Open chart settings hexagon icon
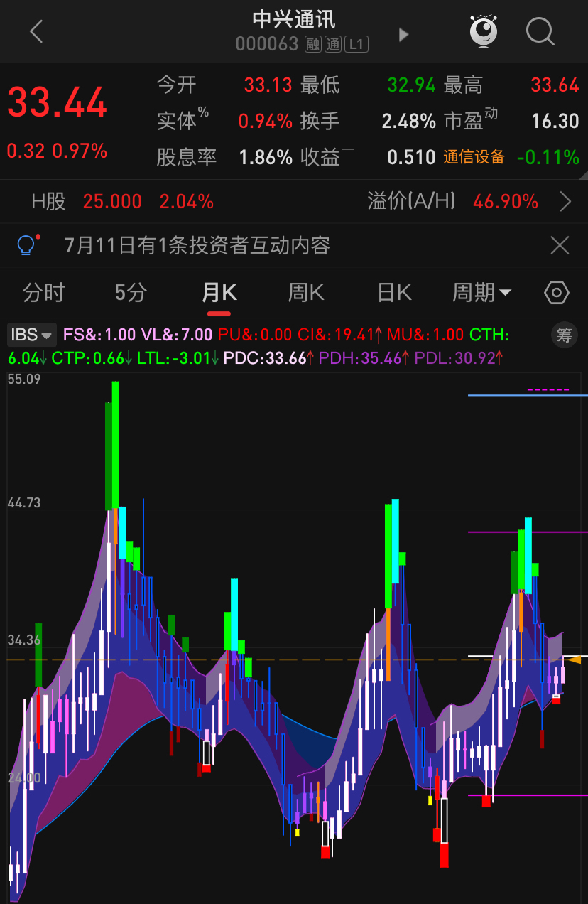 [x=557, y=292]
